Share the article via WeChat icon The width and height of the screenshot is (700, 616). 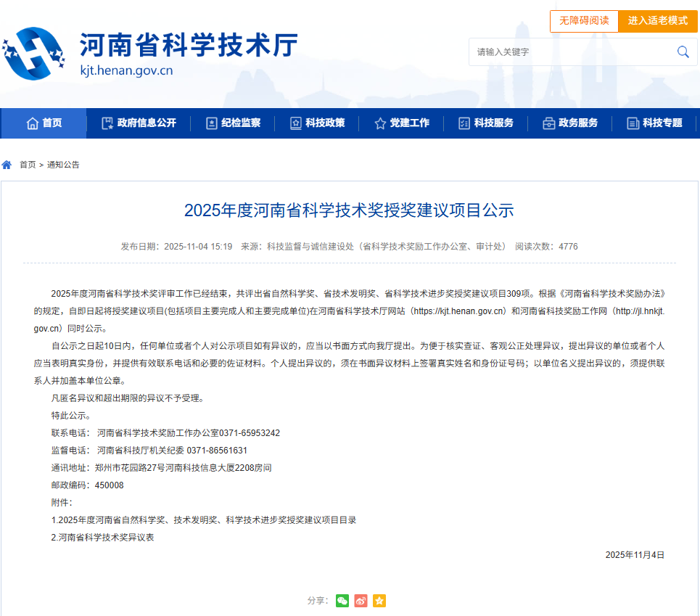click(x=342, y=601)
